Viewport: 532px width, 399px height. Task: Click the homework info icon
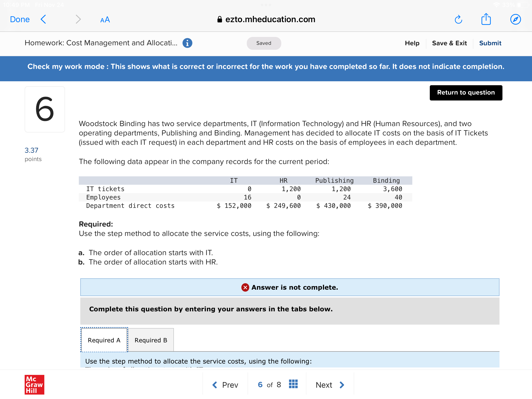pyautogui.click(x=187, y=43)
